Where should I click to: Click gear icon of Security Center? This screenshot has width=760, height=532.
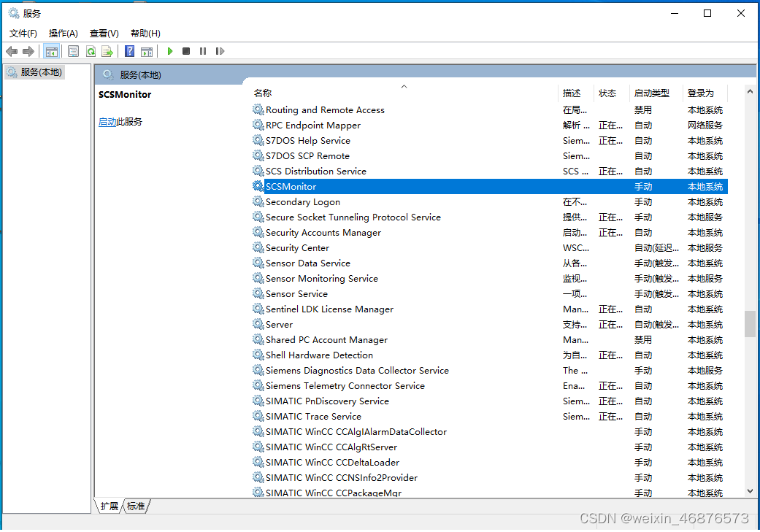pyautogui.click(x=258, y=247)
